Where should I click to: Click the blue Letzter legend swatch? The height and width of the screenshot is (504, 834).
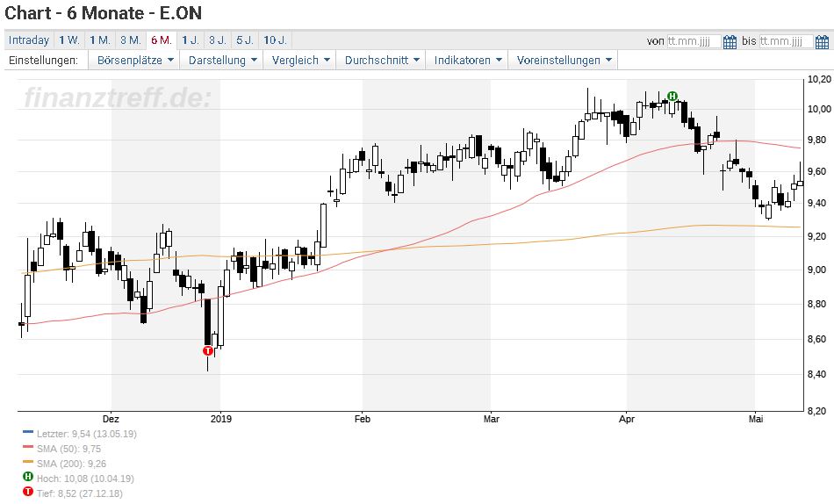pos(28,433)
